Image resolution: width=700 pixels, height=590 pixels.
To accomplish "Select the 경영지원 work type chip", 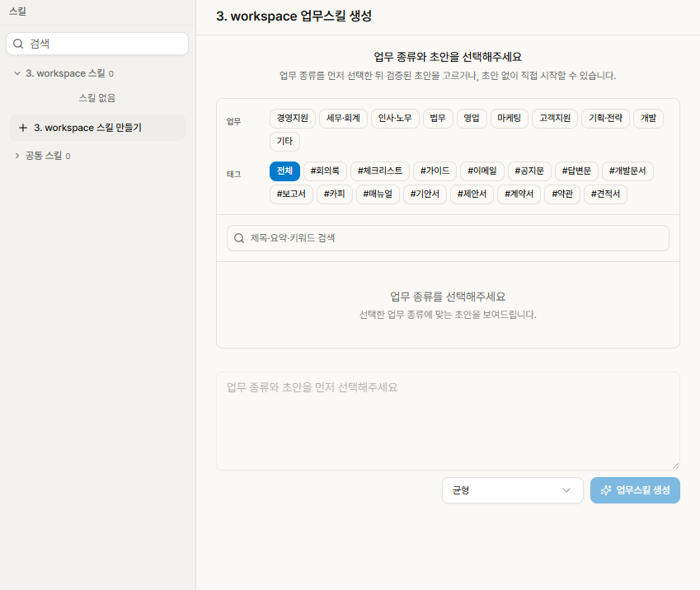I will coord(293,119).
